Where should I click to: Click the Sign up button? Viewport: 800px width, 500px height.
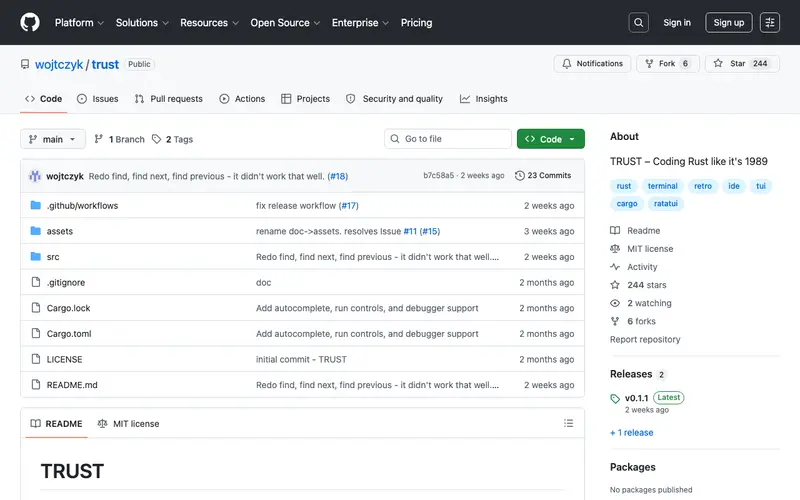coord(729,22)
